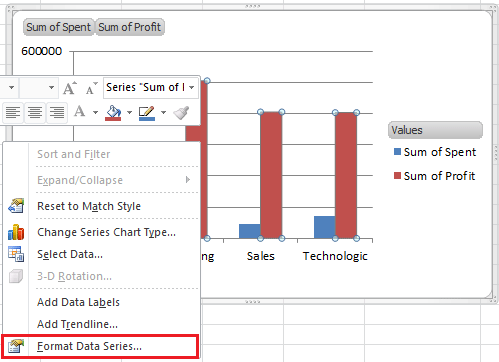Click the Sum of Profit field button

(129, 27)
